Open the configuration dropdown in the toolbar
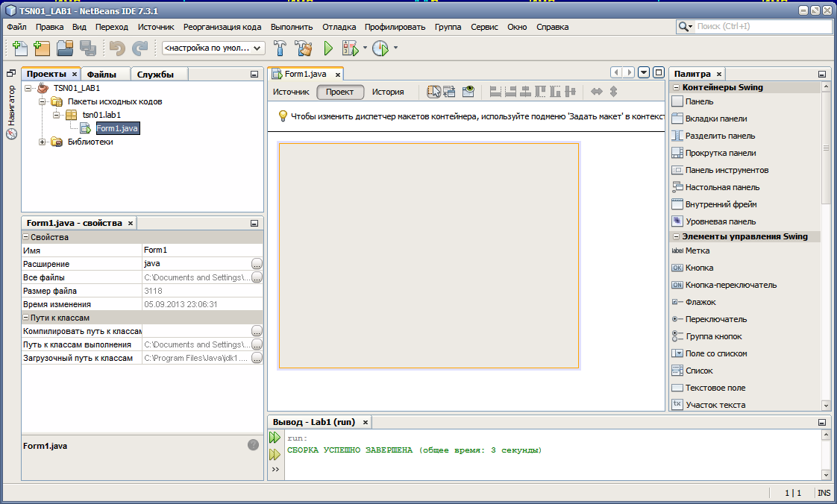The height and width of the screenshot is (504, 837). tap(213, 48)
